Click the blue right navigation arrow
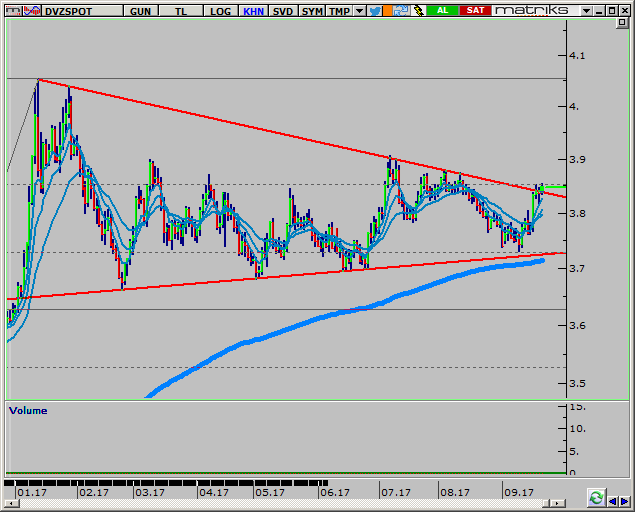 pyautogui.click(x=624, y=502)
